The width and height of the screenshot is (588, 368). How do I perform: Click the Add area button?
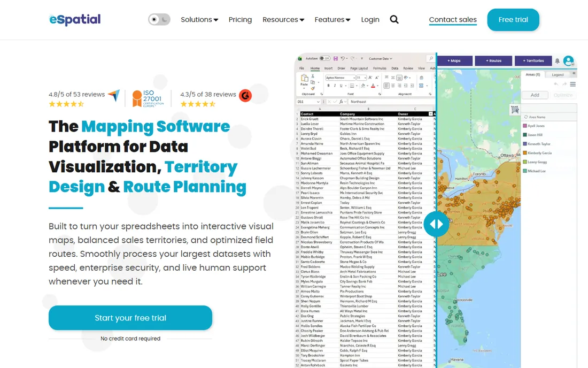535,95
